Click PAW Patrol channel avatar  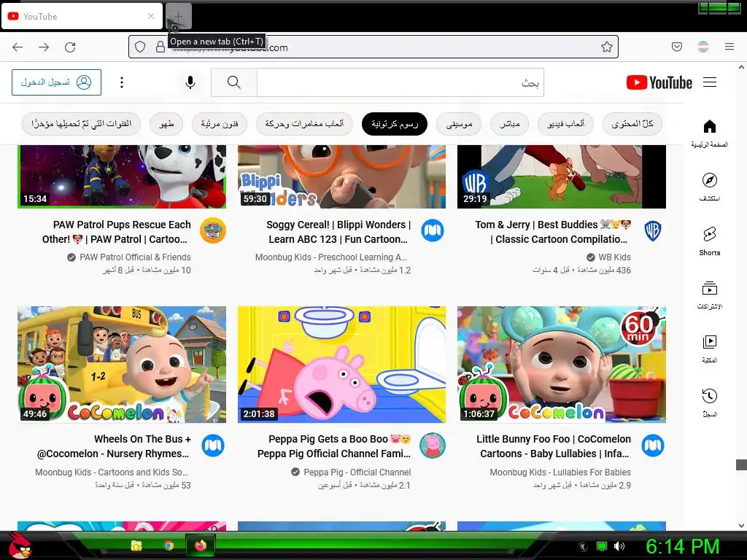coord(212,230)
